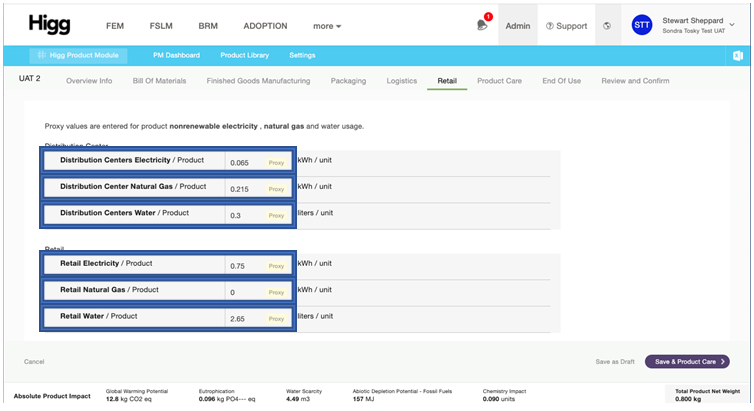Click Proxy tag in Retail Water row
Viewport: 754px width, 411px height.
276,319
